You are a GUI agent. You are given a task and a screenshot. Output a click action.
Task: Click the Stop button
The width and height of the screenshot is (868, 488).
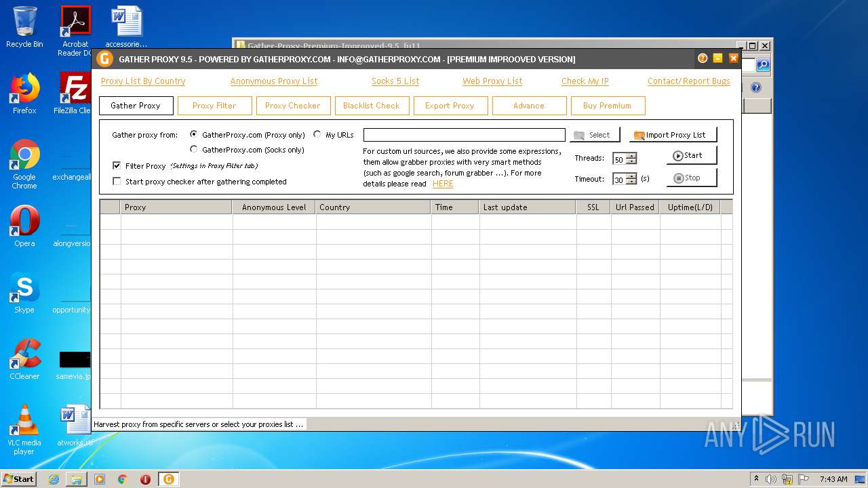pos(691,178)
